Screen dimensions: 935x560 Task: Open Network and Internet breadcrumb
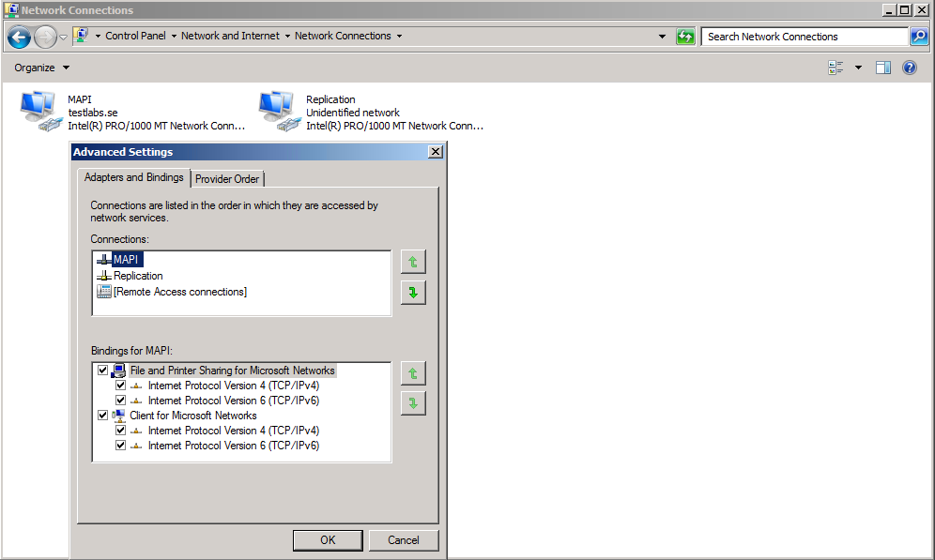pyautogui.click(x=230, y=36)
